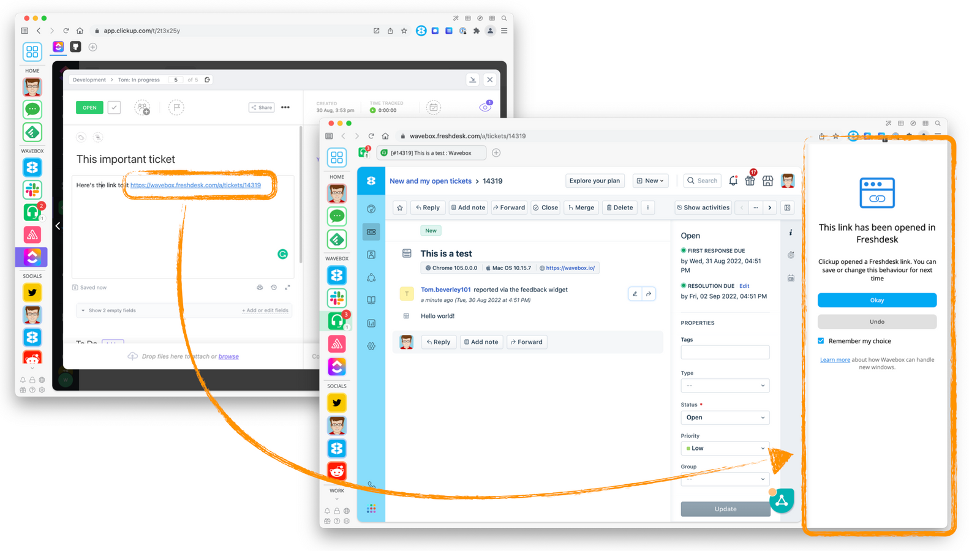Click Show activities button
Viewport: 980px width, 551px height.
[703, 208]
